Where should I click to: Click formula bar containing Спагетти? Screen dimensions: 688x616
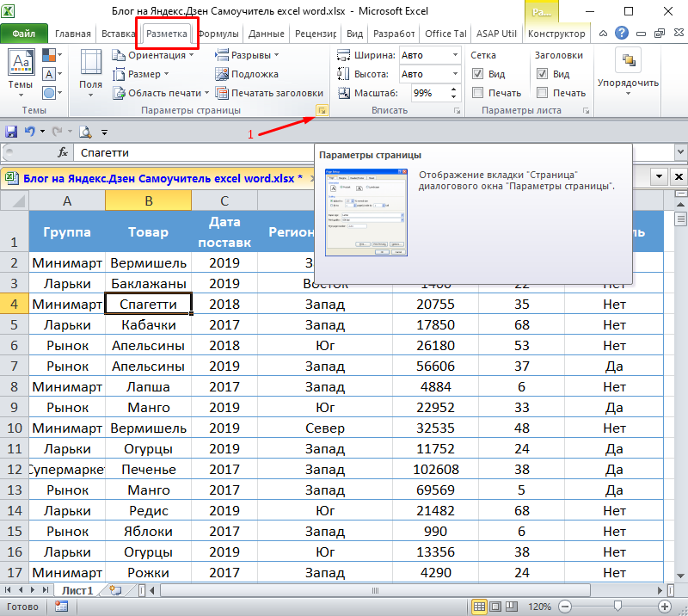click(373, 153)
